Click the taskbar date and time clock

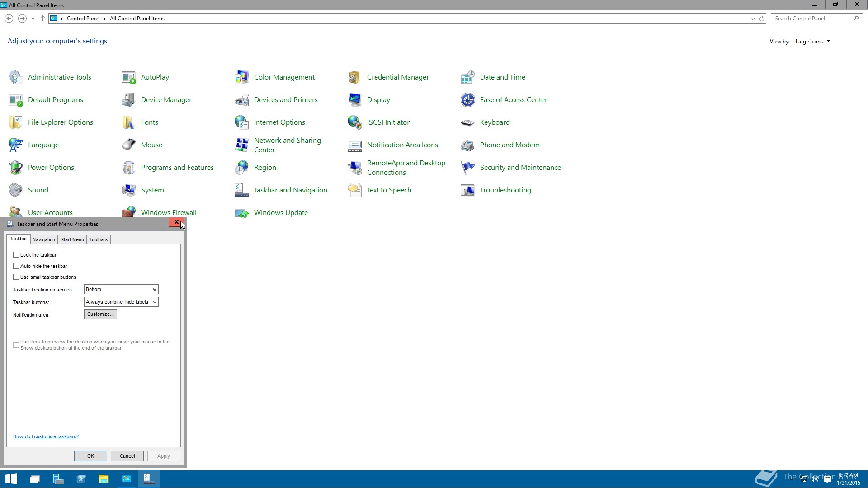point(848,479)
